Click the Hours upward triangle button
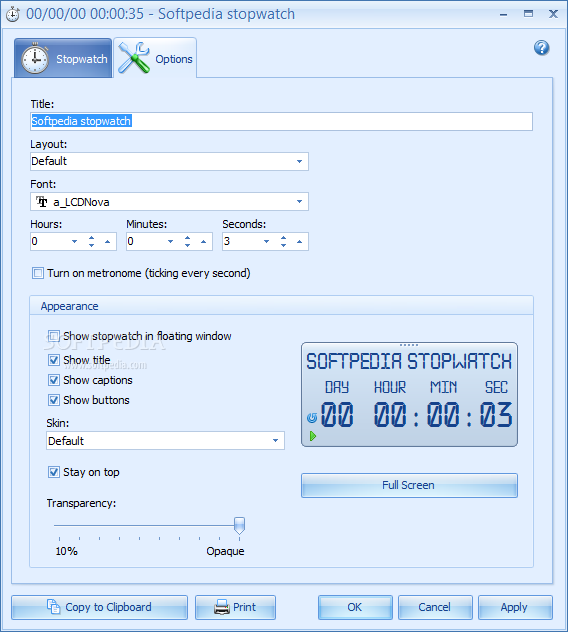Image resolution: width=568 pixels, height=632 pixels. click(x=107, y=241)
